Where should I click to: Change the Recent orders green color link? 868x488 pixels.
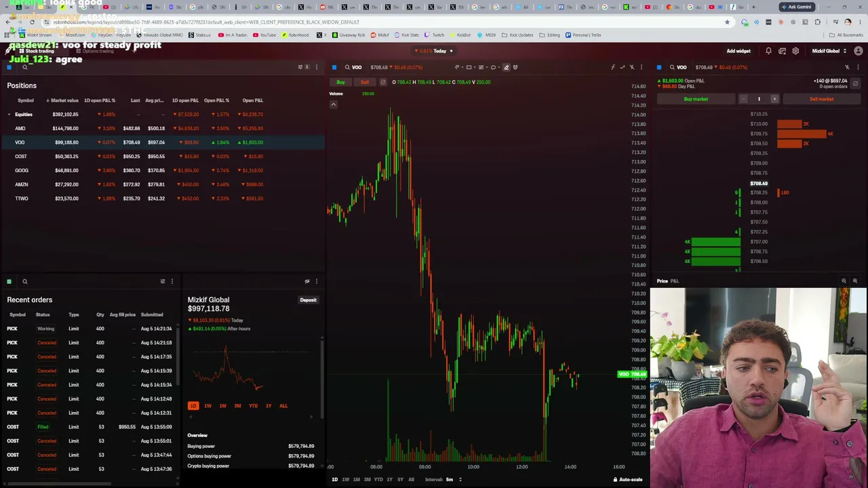click(9, 281)
